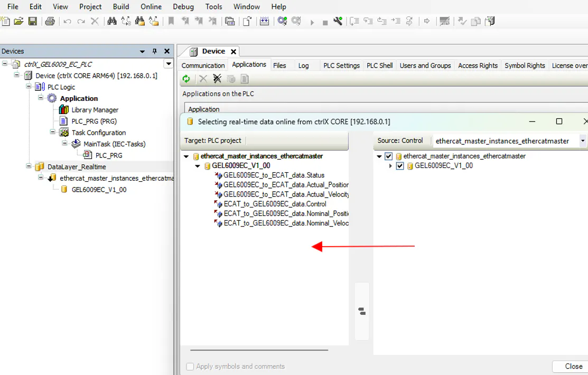Switch to the PLC Settings tab
Viewport: 588px width, 375px height.
(x=341, y=65)
